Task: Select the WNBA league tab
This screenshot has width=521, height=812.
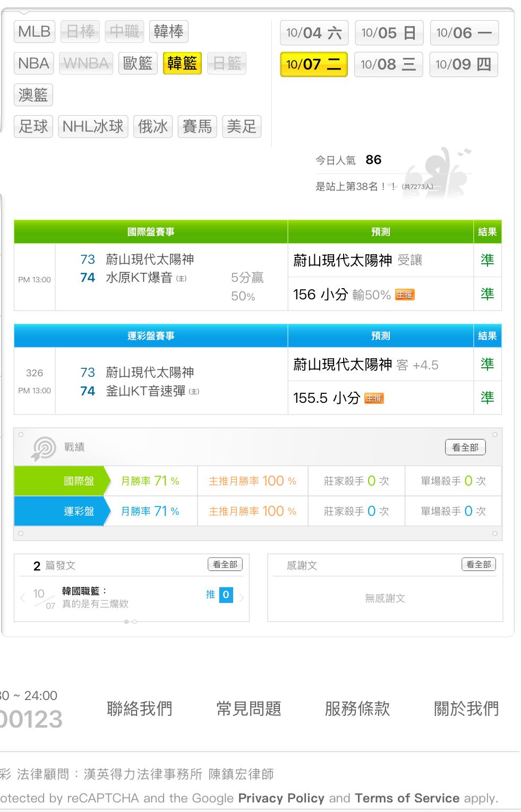Action: (86, 64)
